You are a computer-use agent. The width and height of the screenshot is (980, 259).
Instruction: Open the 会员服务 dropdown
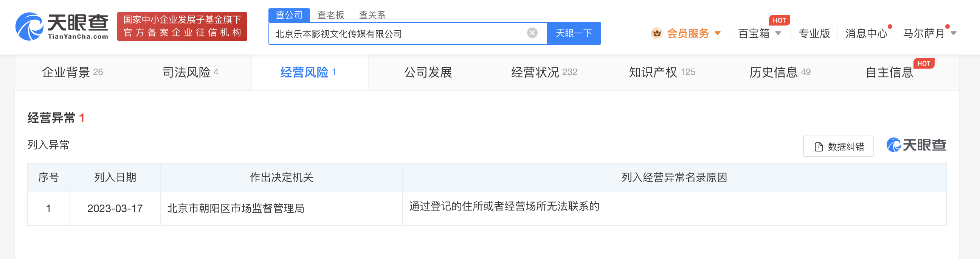click(x=688, y=34)
